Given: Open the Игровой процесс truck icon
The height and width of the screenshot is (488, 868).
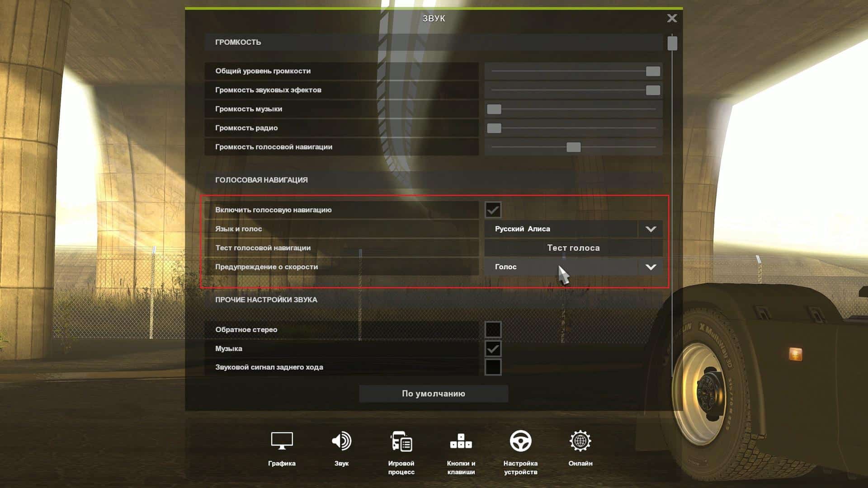Looking at the screenshot, I should [x=401, y=441].
